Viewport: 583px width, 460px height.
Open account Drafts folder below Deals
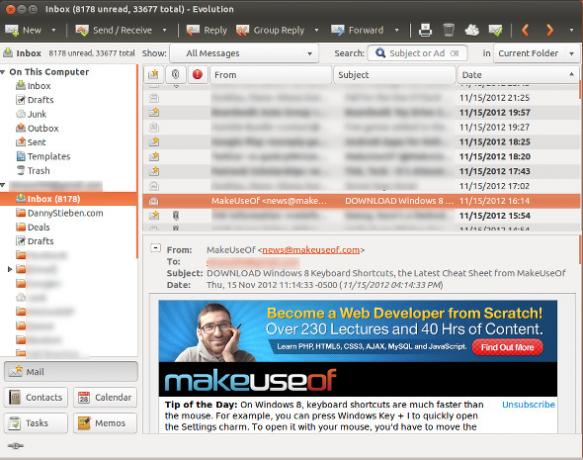[35, 241]
